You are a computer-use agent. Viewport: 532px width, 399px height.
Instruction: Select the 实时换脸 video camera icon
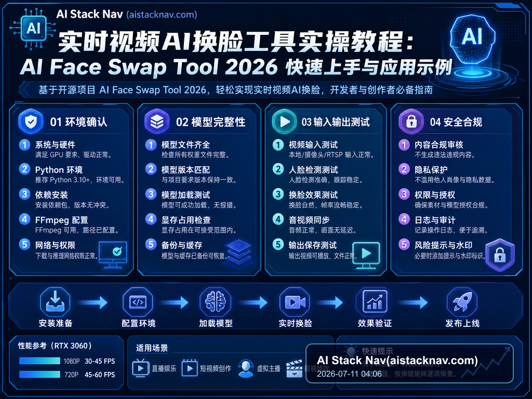click(x=295, y=302)
